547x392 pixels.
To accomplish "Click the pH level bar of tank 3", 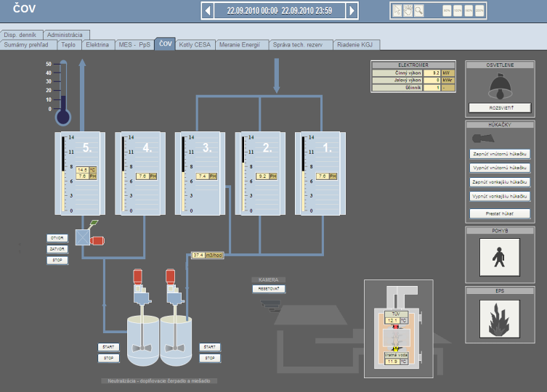I will click(x=183, y=173).
